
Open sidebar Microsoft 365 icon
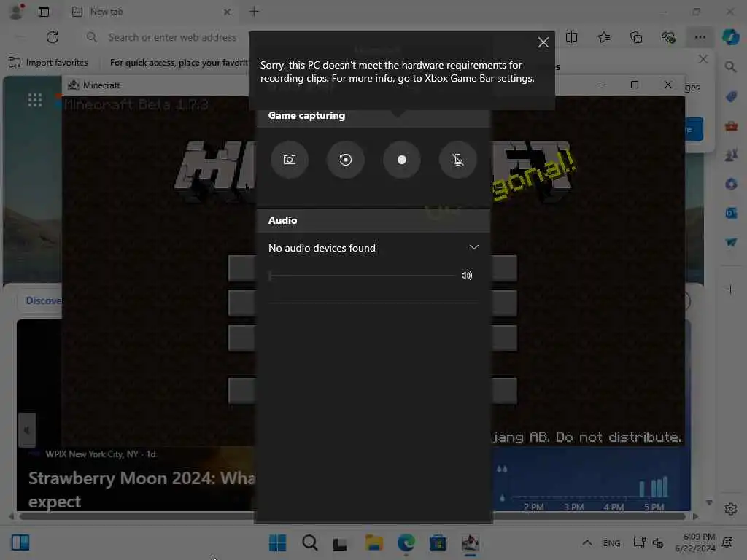731,184
